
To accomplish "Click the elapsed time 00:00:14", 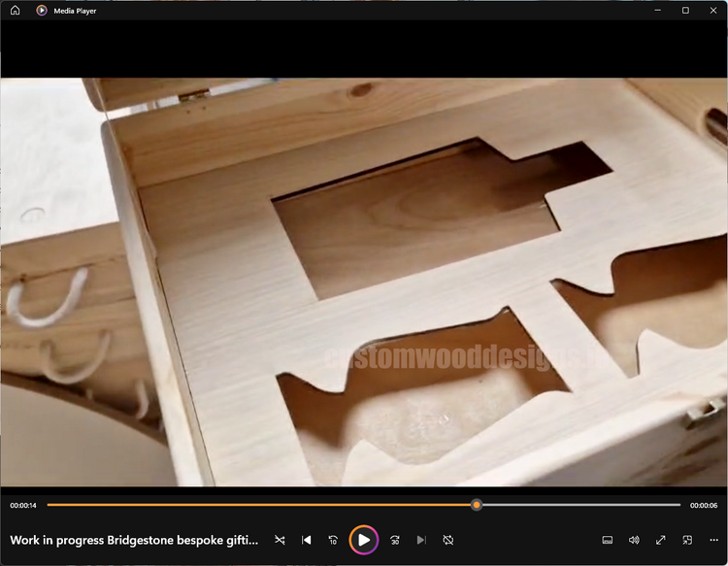I will [23, 506].
